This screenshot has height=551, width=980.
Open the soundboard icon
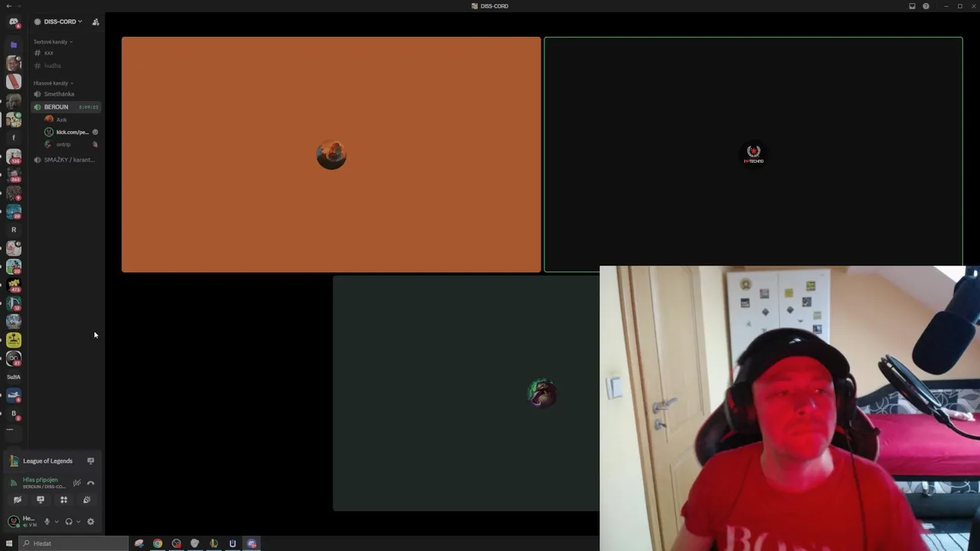click(87, 500)
